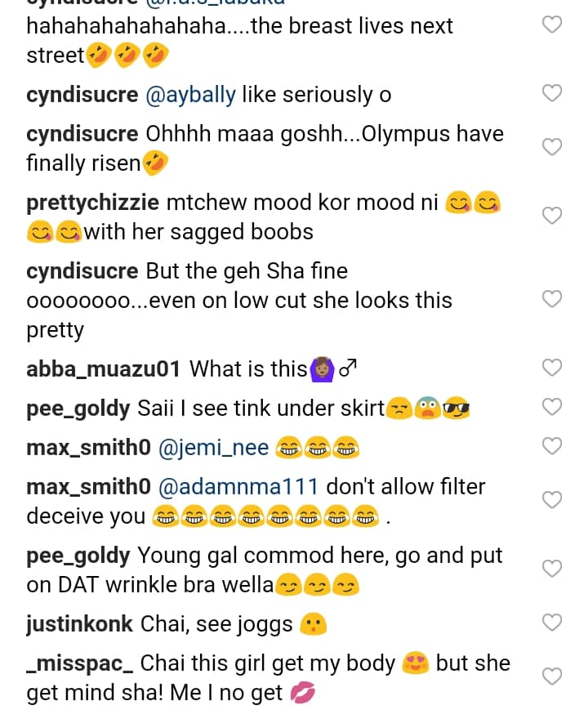Viewport: 588px width, 710px height.
Task: Like cyndisucre's "like seriously o" comment
Action: [x=553, y=93]
